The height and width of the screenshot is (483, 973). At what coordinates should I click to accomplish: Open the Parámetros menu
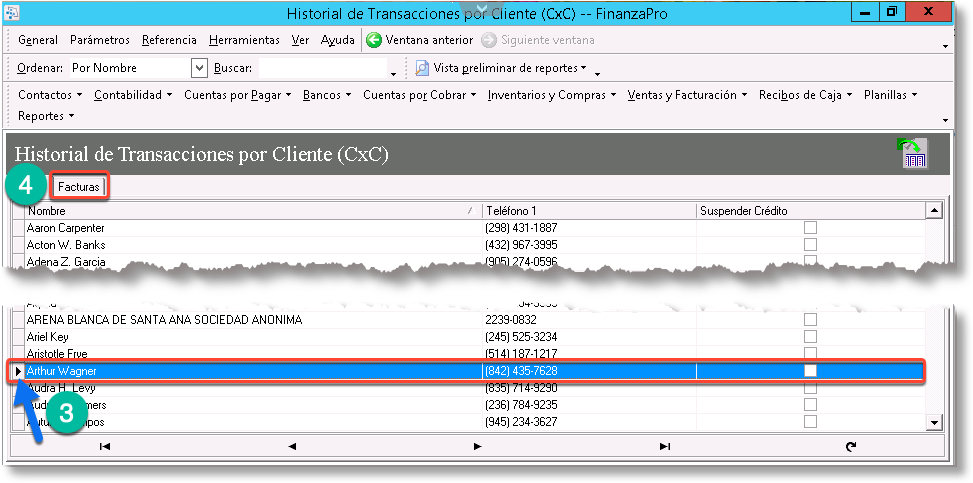100,40
